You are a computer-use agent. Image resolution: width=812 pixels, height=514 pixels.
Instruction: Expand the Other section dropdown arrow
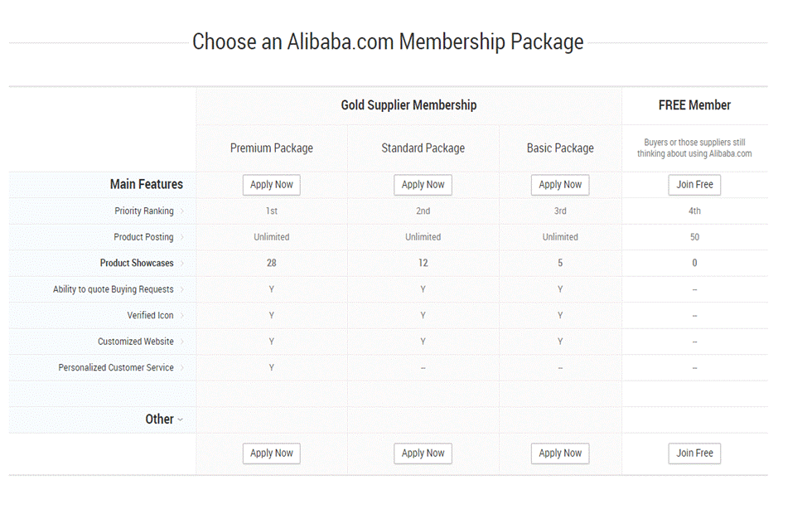pyautogui.click(x=181, y=419)
